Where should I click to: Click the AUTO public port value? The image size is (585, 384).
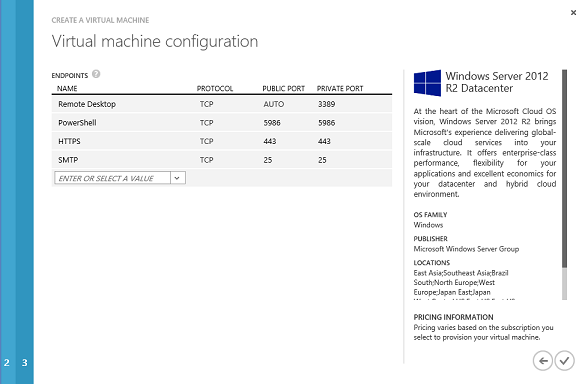[274, 104]
